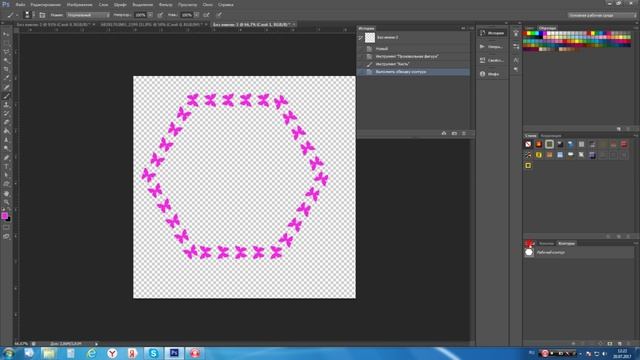Create a new swatch in Образцы panel
The height and width of the screenshot is (360, 640).
[x=619, y=129]
